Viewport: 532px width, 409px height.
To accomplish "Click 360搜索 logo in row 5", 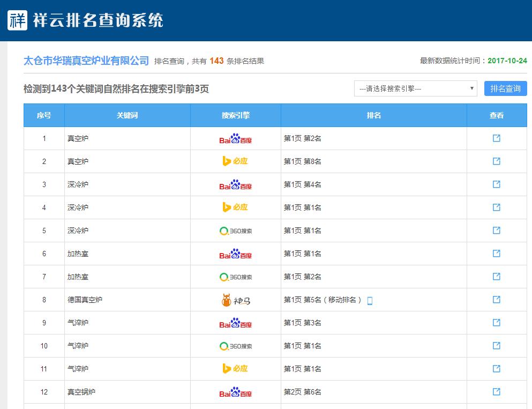I will pos(235,231).
